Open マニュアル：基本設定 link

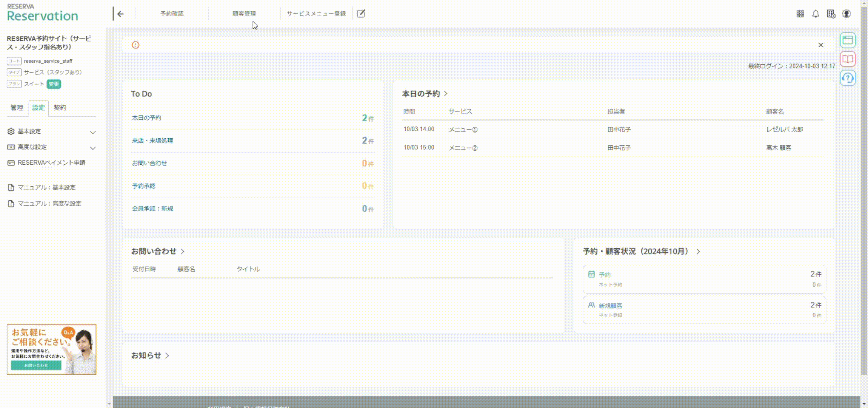[x=46, y=187]
